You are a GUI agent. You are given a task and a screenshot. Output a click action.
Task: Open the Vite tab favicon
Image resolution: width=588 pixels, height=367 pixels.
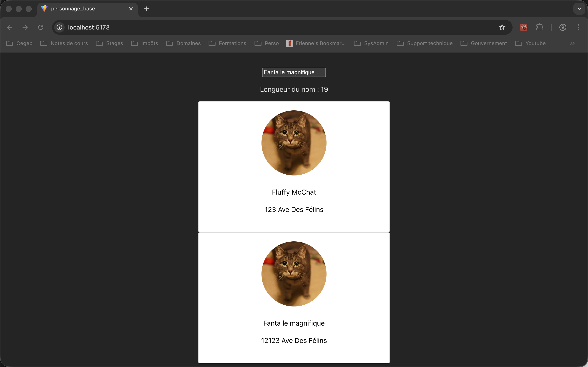(x=44, y=8)
